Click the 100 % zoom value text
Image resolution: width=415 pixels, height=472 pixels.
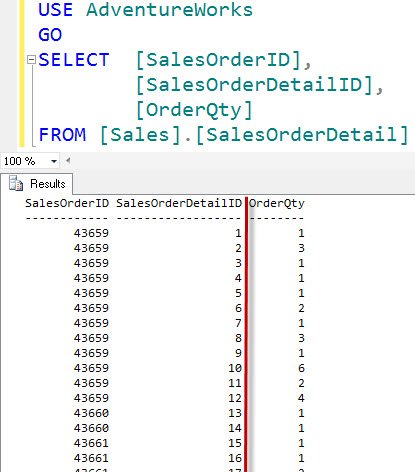click(19, 161)
